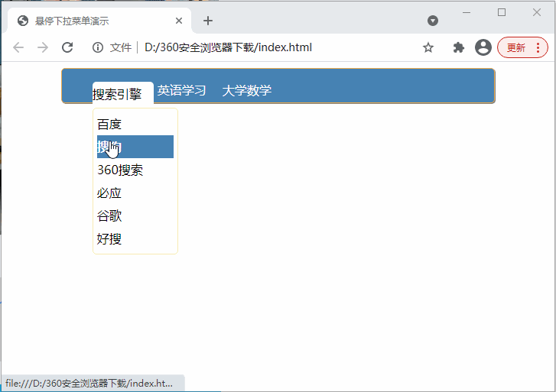Image resolution: width=556 pixels, height=392 pixels.
Task: Open the 大学数学 menu item
Action: 247,90
